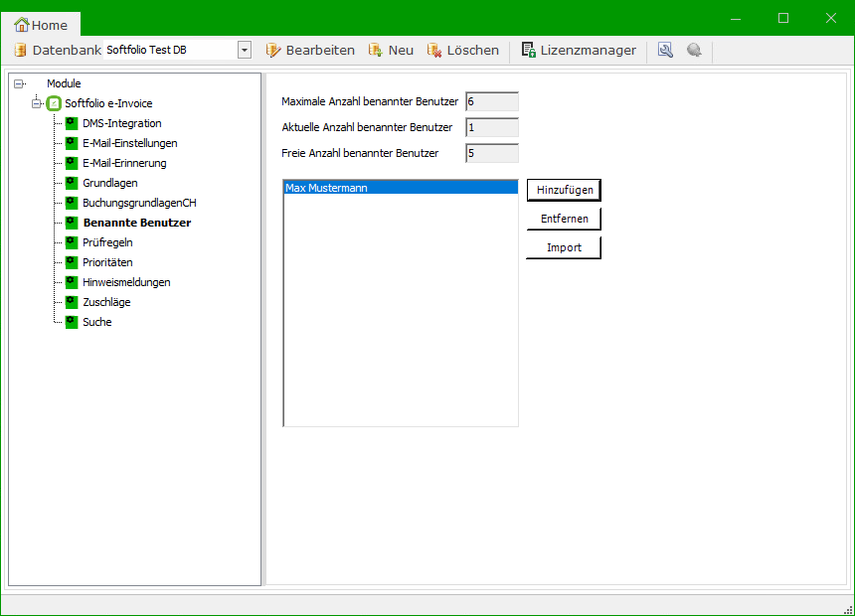Select E-Mail-Einstellungen in the module tree
The image size is (855, 616).
[130, 143]
